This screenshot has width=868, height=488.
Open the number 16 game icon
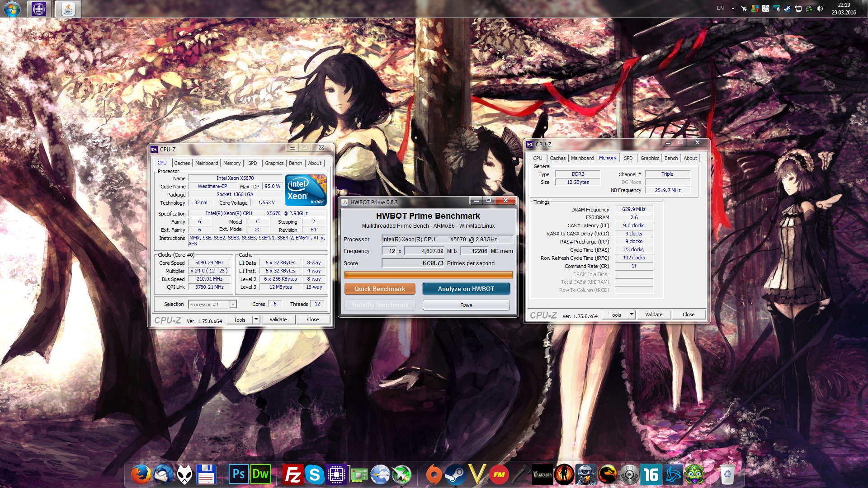click(651, 474)
